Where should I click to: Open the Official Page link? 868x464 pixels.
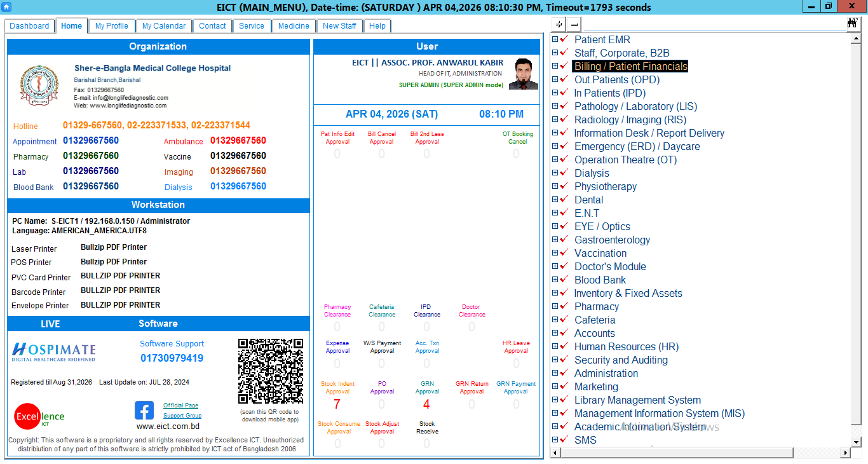[180, 406]
